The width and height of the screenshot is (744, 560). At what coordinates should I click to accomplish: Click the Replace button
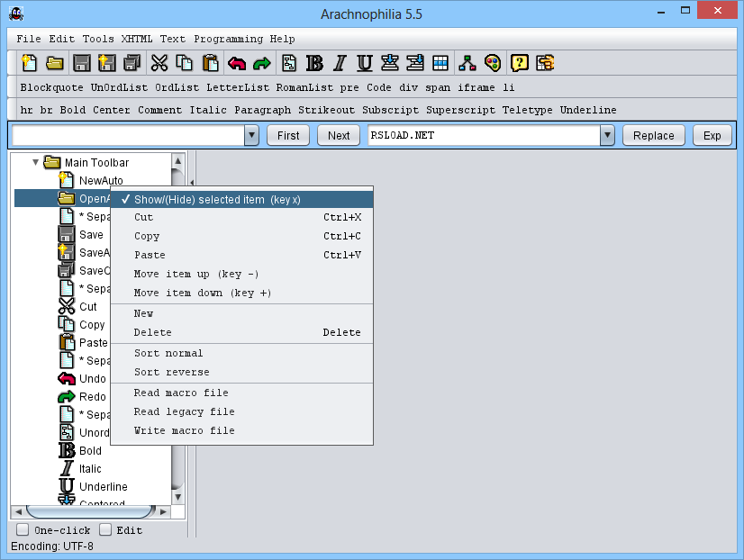click(x=653, y=136)
